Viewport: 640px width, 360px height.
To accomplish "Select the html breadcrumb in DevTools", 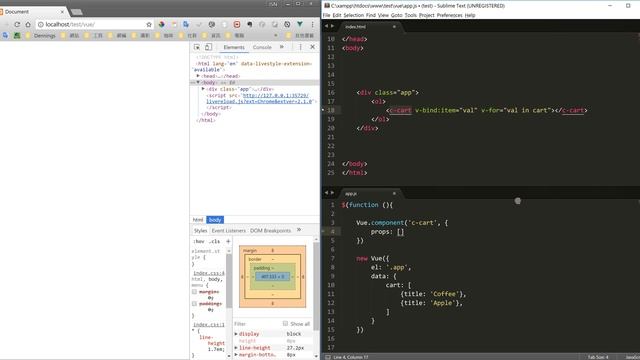I will pos(198,220).
